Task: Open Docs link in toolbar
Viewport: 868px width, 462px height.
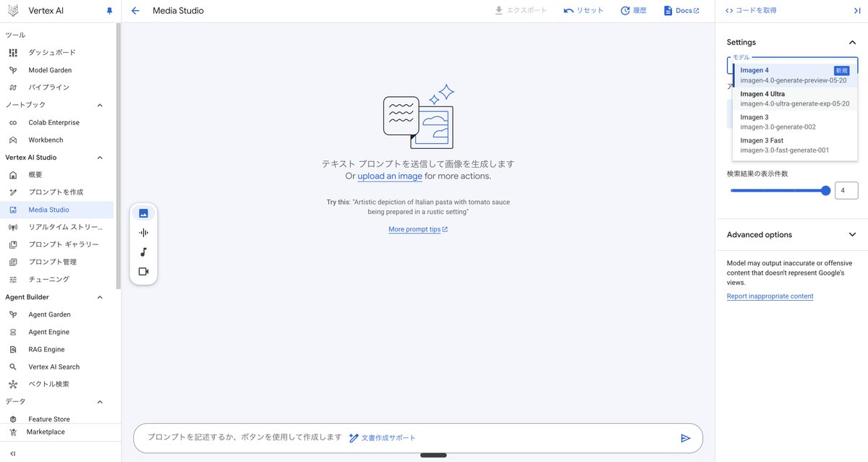Action: pyautogui.click(x=681, y=11)
